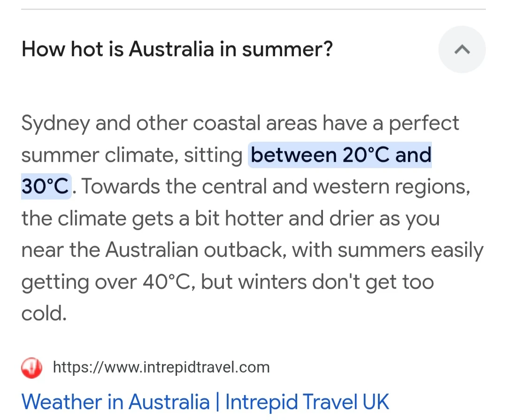Collapse the Australia summer question with chevron

(x=462, y=49)
